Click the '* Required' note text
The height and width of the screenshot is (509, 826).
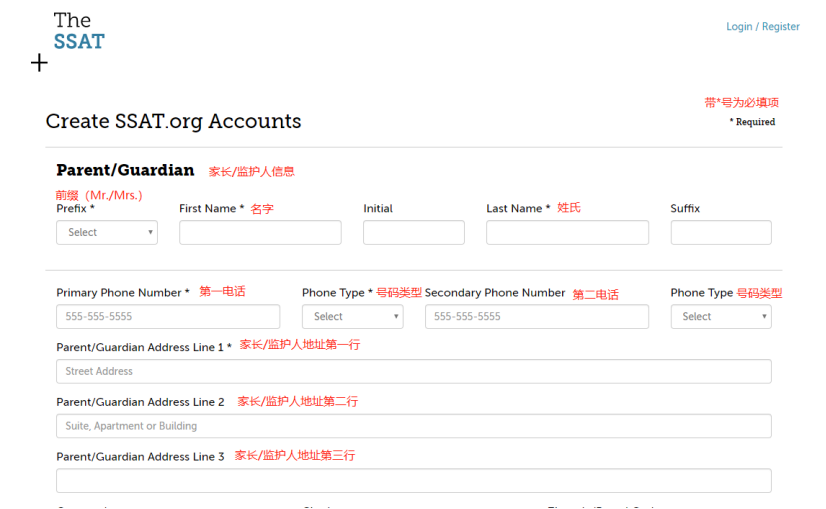(x=752, y=122)
